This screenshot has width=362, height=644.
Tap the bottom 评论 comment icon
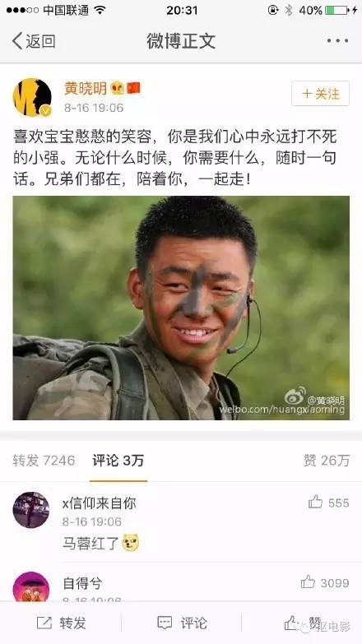tap(182, 623)
